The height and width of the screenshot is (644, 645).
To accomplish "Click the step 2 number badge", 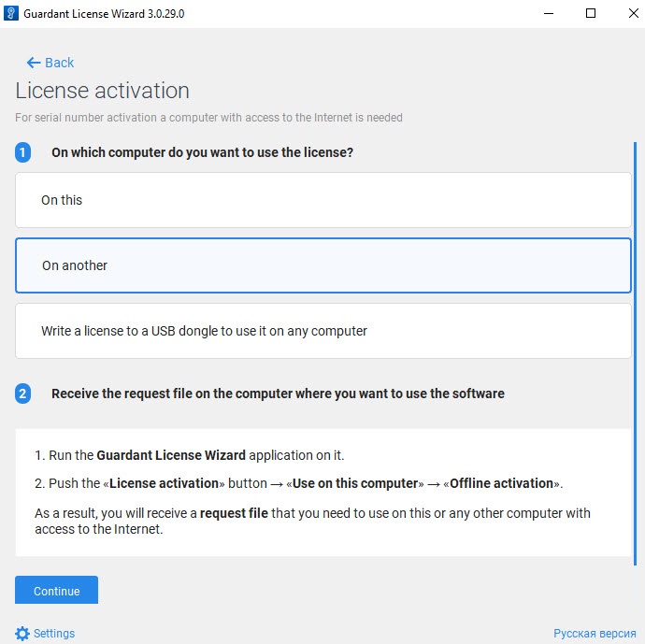I will (x=23, y=394).
